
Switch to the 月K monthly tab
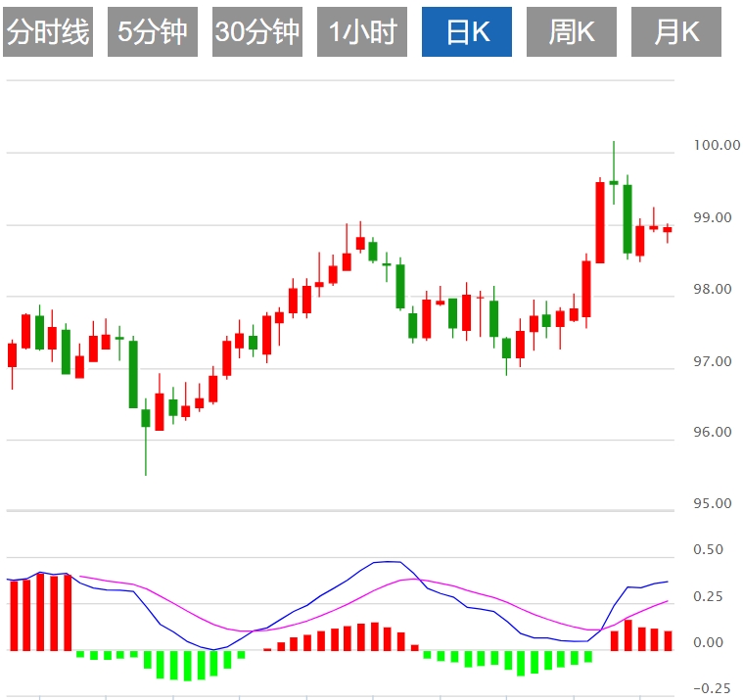click(676, 31)
